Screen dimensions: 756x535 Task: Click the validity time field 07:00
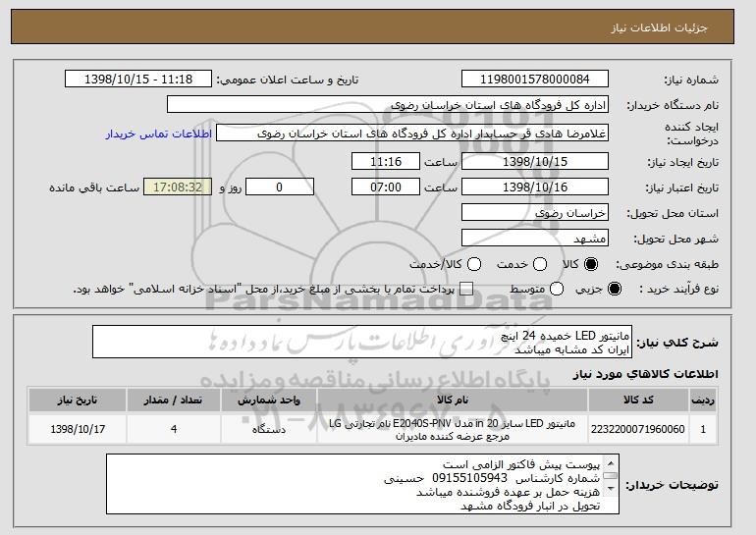(386, 187)
